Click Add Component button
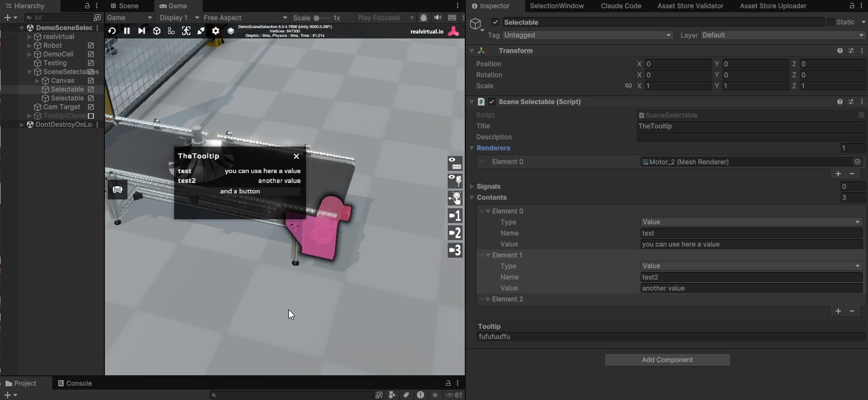 [x=667, y=360]
